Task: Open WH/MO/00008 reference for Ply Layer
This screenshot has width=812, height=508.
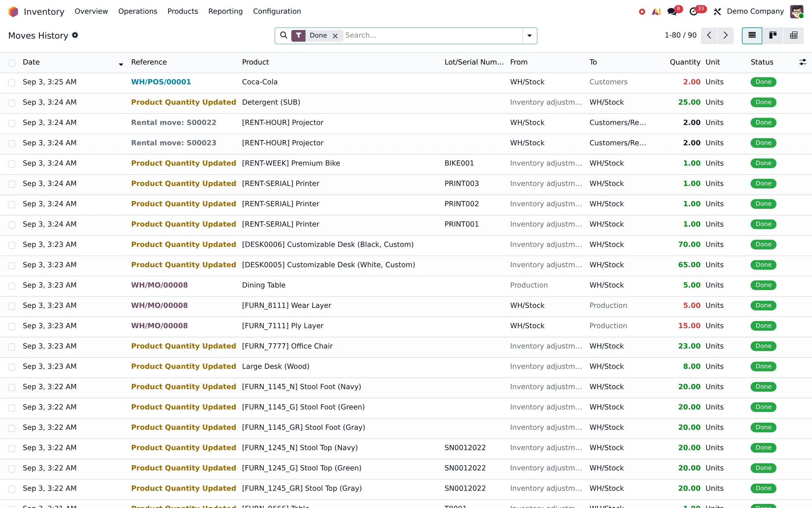Action: pos(159,325)
